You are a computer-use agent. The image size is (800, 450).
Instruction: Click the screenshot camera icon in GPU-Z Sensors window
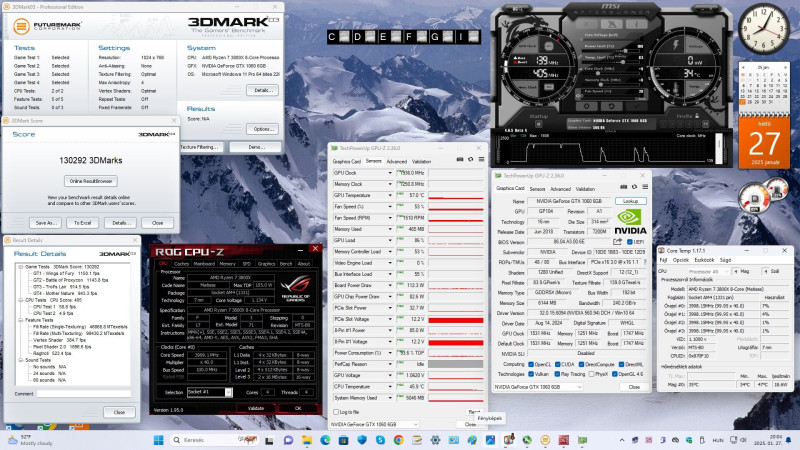[x=460, y=159]
